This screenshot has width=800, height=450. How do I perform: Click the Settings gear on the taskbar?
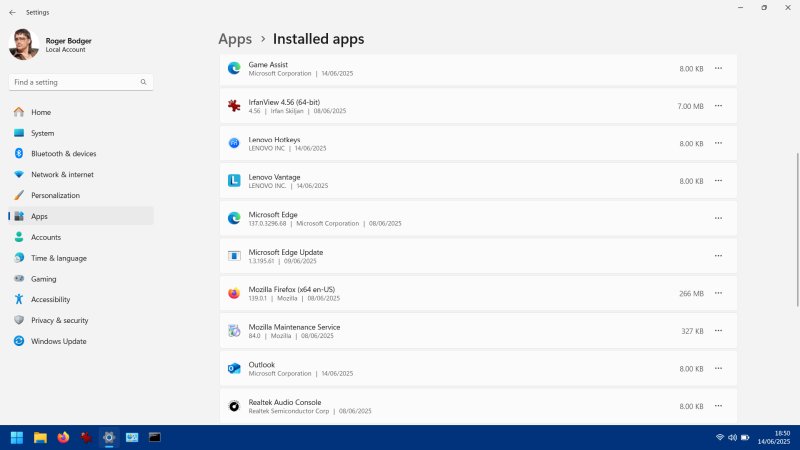click(x=109, y=437)
